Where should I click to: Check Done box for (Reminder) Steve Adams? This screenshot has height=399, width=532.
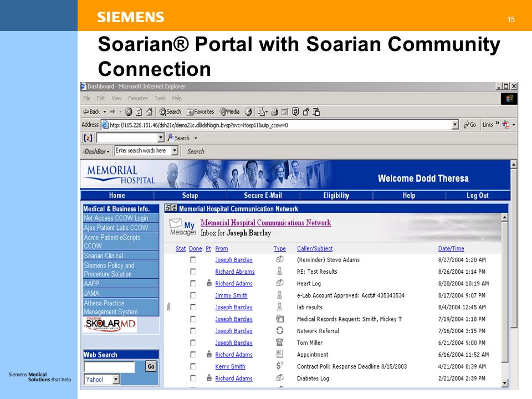[193, 260]
